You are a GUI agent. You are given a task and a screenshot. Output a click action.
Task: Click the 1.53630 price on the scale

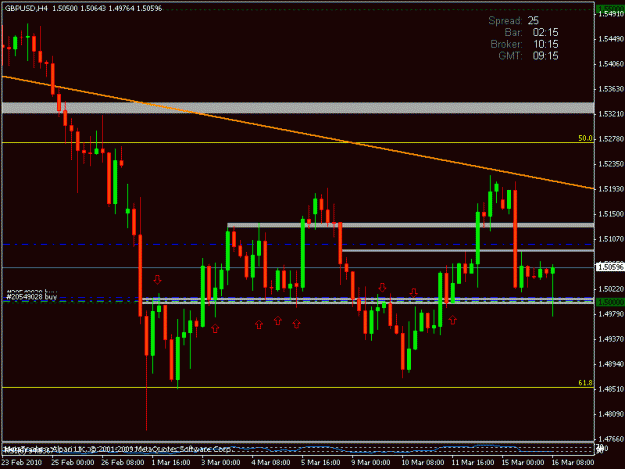click(x=611, y=89)
